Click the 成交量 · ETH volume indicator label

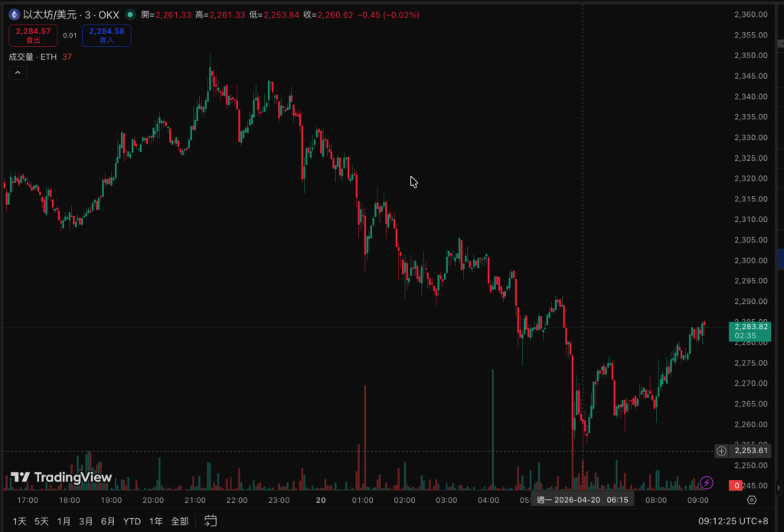[x=32, y=57]
